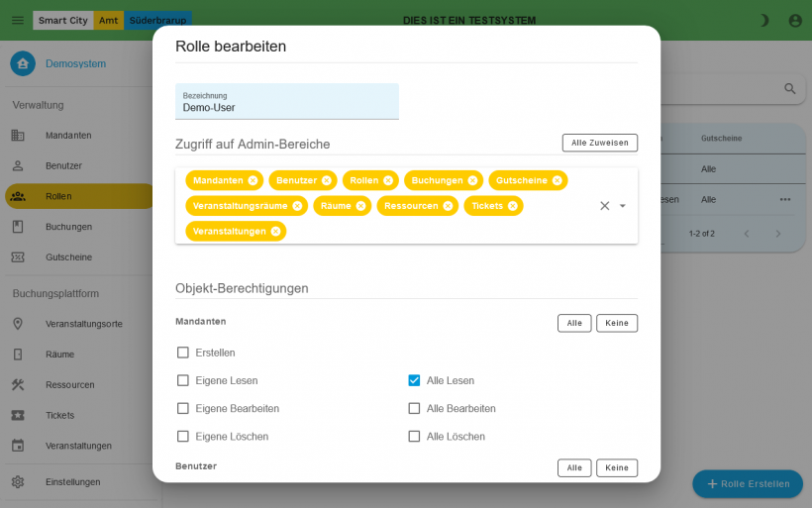Image resolution: width=812 pixels, height=508 pixels.
Task: Uncheck the Alle Lesen checkbox
Action: 414,380
